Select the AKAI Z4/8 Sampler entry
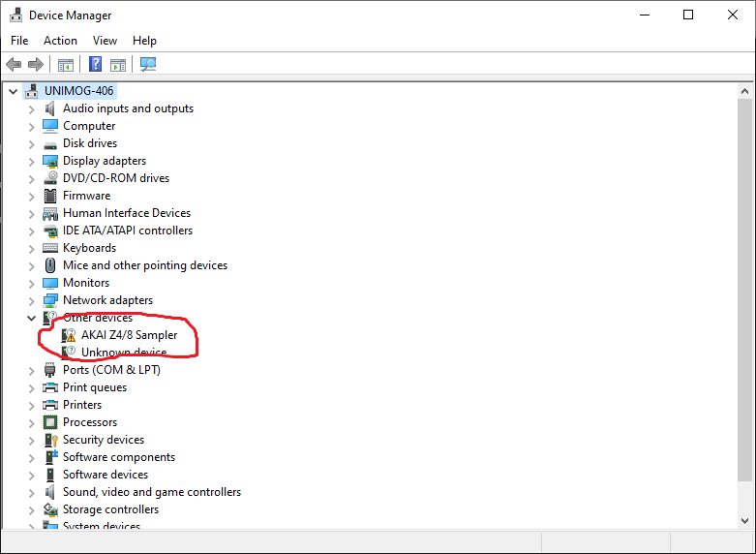 129,335
